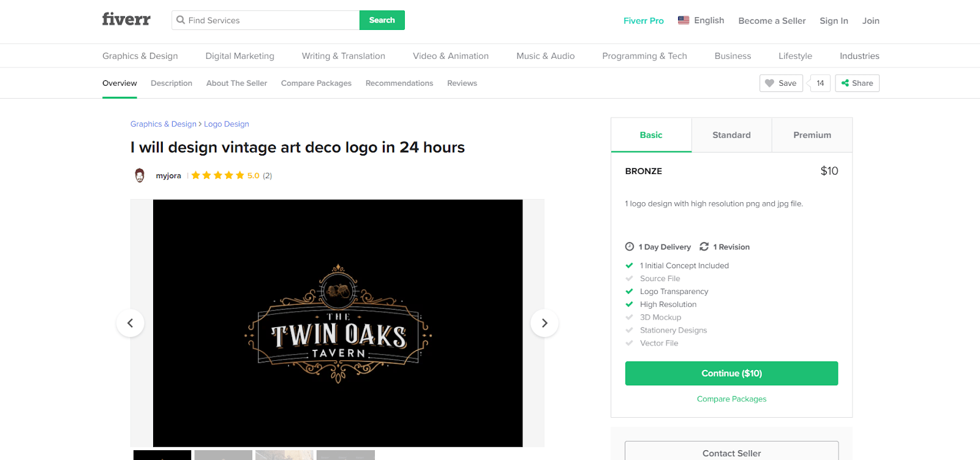Open Business category menu
Viewport: 980px width, 460px height.
point(733,56)
